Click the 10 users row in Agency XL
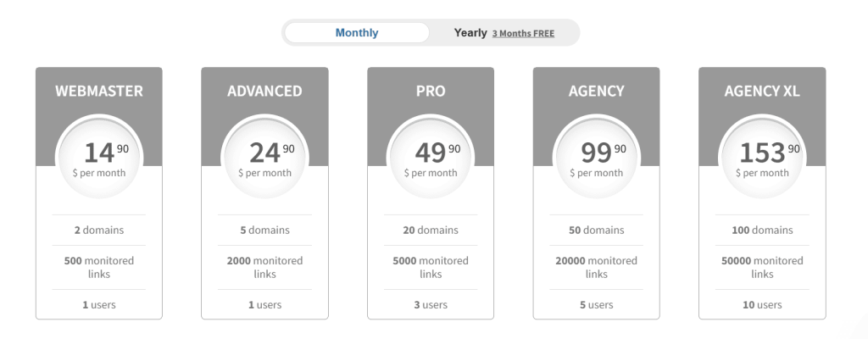The height and width of the screenshot is (339, 868). [762, 304]
